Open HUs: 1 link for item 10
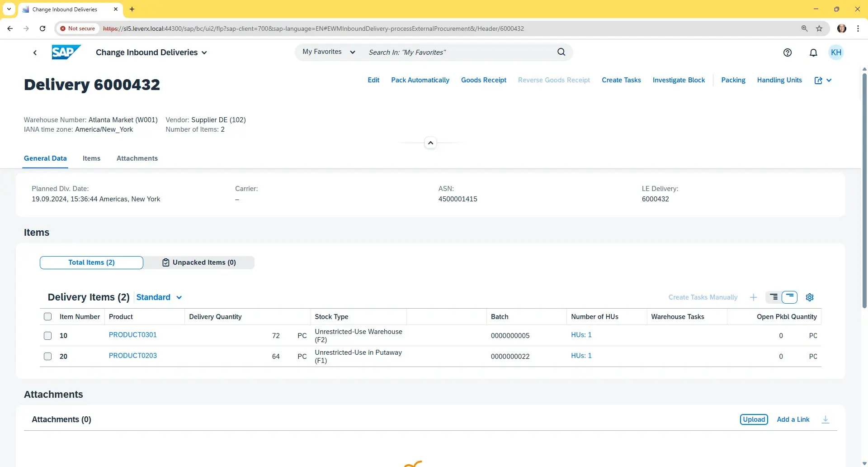This screenshot has width=868, height=467. click(581, 335)
